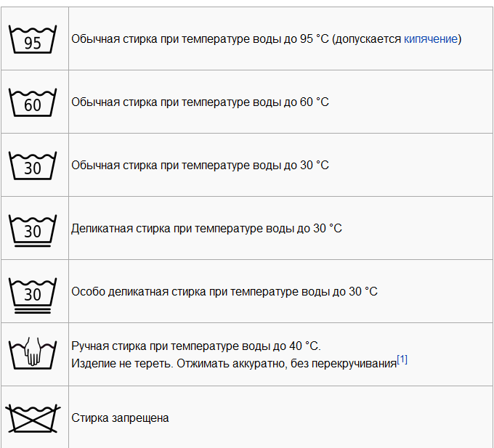Click the '40 °C' temperature value

pyautogui.click(x=304, y=346)
